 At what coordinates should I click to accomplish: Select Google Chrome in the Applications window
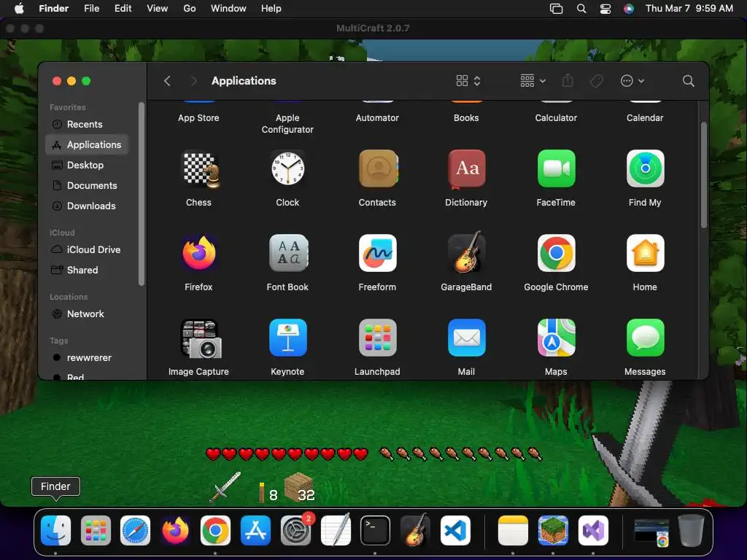pyautogui.click(x=556, y=253)
